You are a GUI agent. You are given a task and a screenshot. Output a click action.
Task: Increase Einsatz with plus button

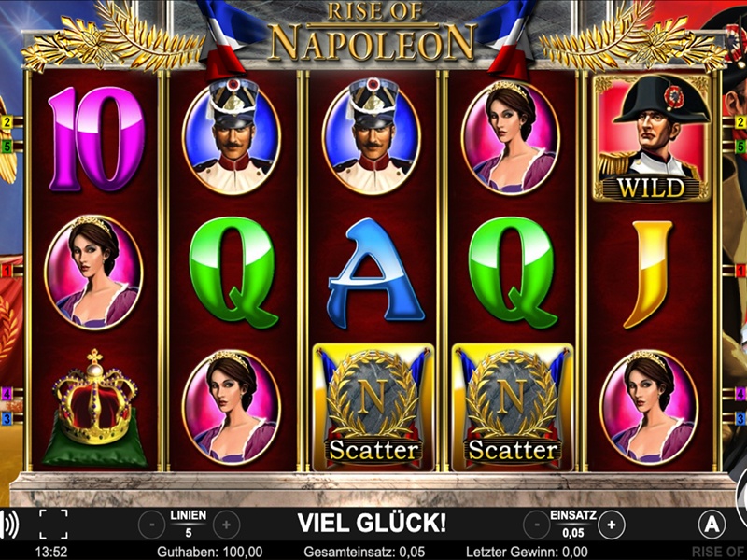click(612, 525)
